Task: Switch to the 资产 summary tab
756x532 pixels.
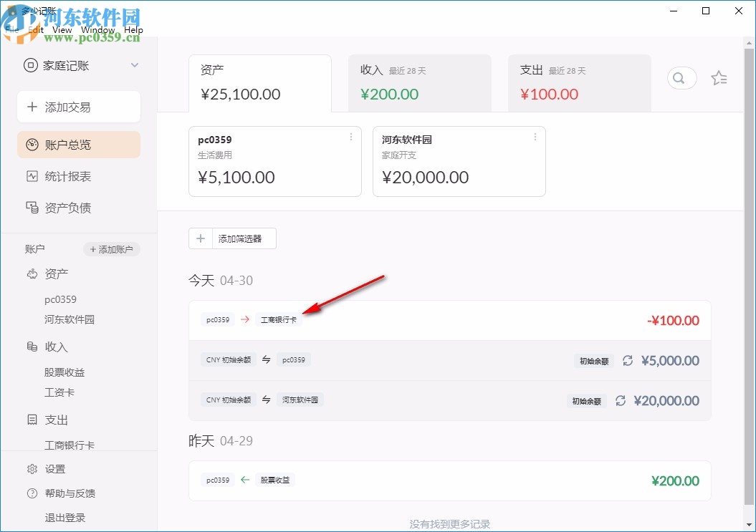Action: click(260, 83)
